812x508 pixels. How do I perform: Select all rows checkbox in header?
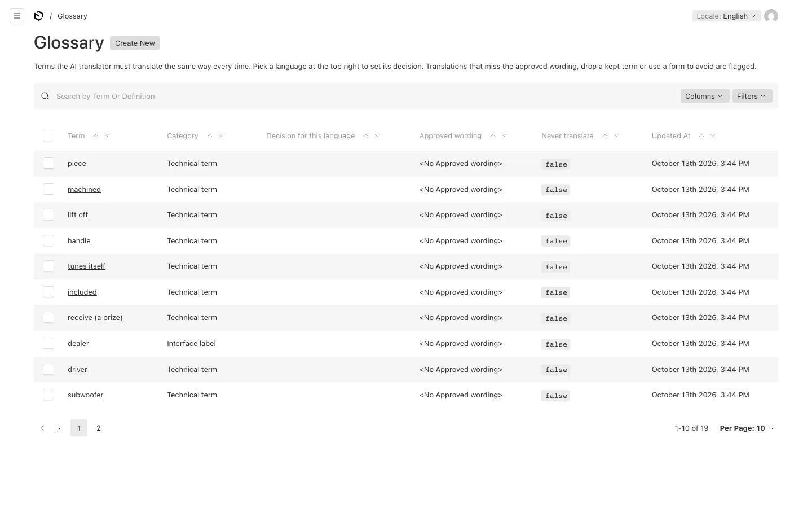tap(48, 135)
